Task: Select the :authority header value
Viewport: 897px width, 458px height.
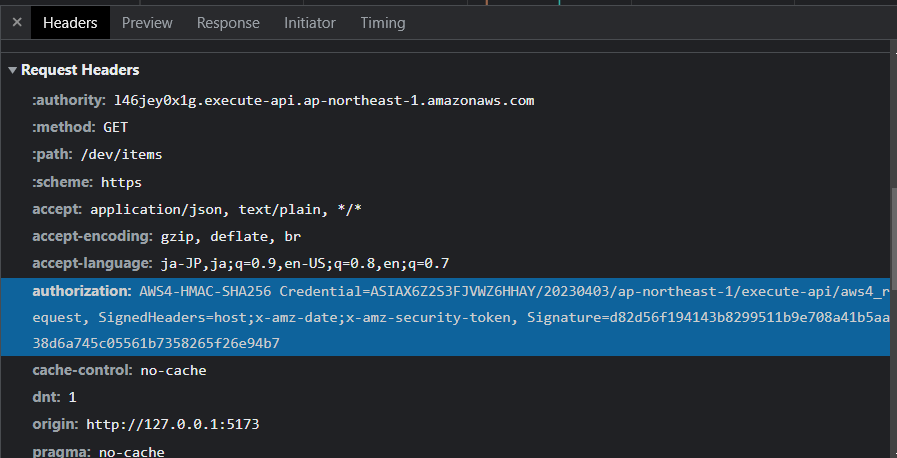Action: pos(324,100)
